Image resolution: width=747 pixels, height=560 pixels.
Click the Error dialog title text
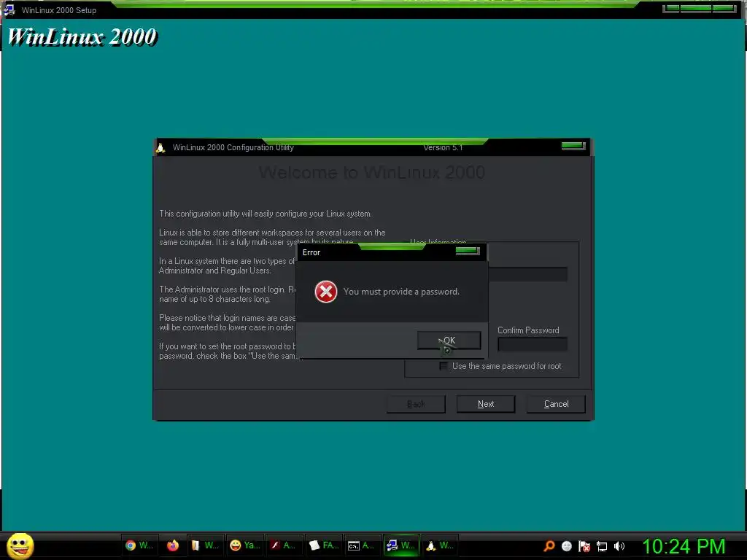(x=311, y=252)
